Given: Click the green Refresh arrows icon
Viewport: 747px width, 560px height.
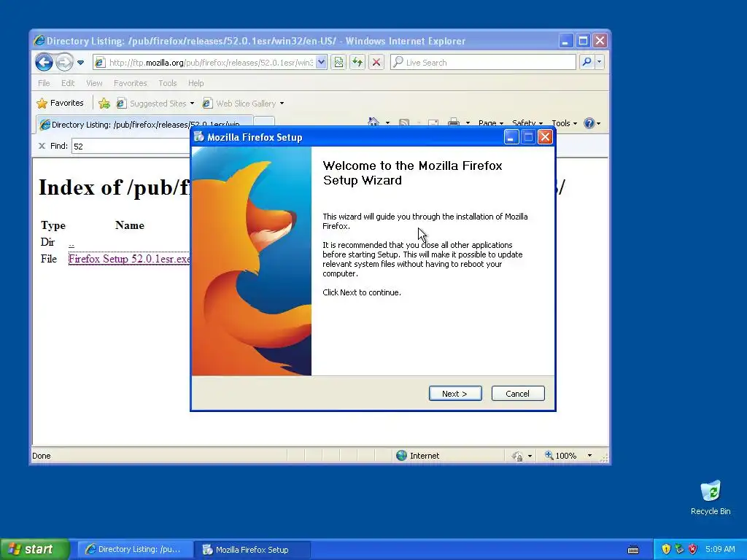Looking at the screenshot, I should point(357,62).
